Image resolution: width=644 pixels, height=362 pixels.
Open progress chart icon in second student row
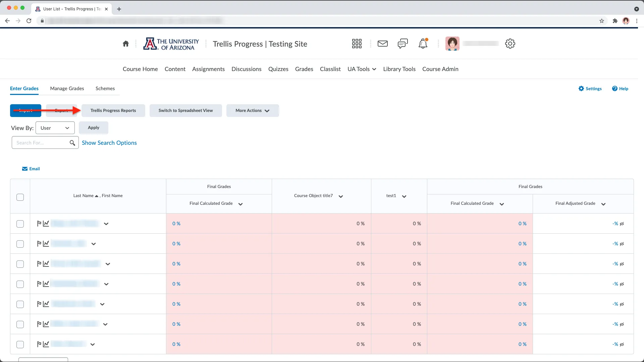46,244
